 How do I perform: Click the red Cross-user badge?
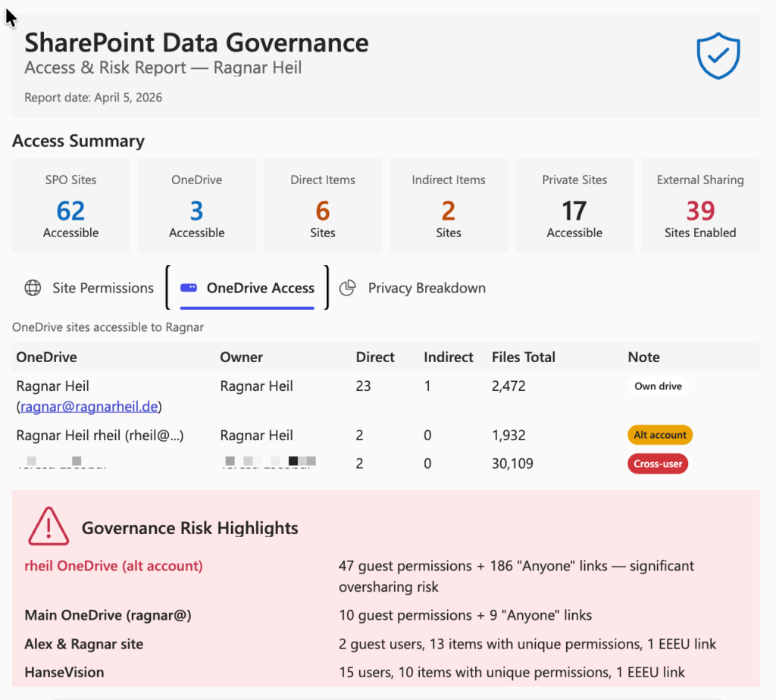[x=657, y=464]
